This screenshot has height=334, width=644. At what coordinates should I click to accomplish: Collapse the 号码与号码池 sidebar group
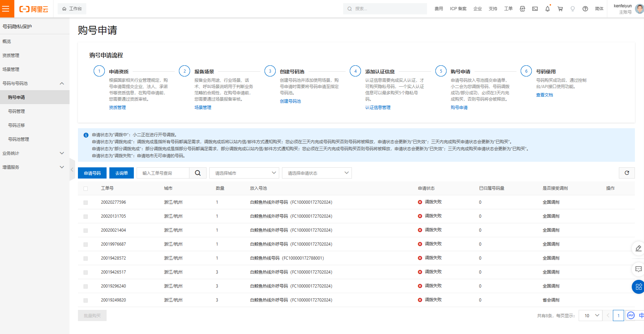click(x=35, y=83)
